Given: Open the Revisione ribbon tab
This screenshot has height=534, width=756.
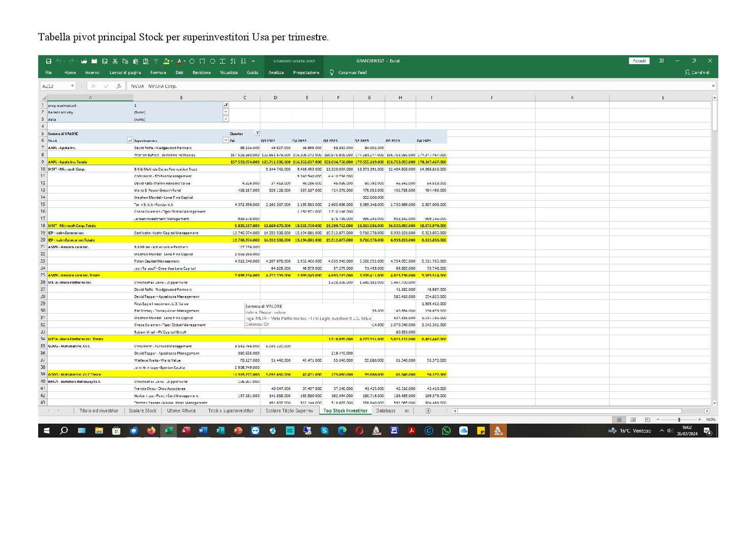Looking at the screenshot, I should click(x=201, y=73).
